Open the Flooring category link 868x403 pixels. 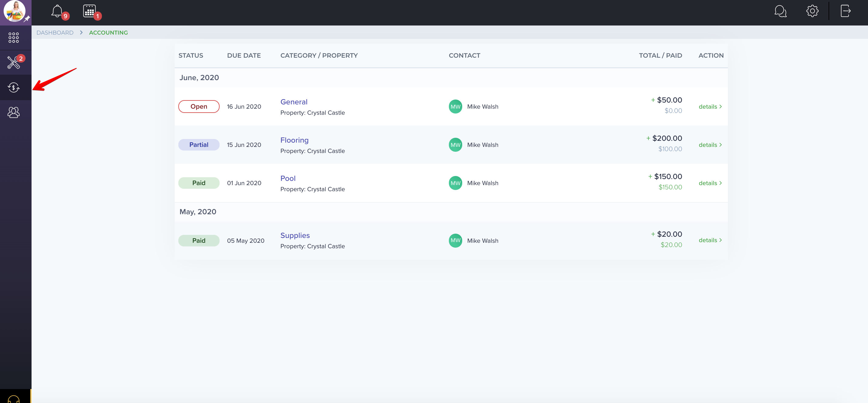tap(294, 140)
